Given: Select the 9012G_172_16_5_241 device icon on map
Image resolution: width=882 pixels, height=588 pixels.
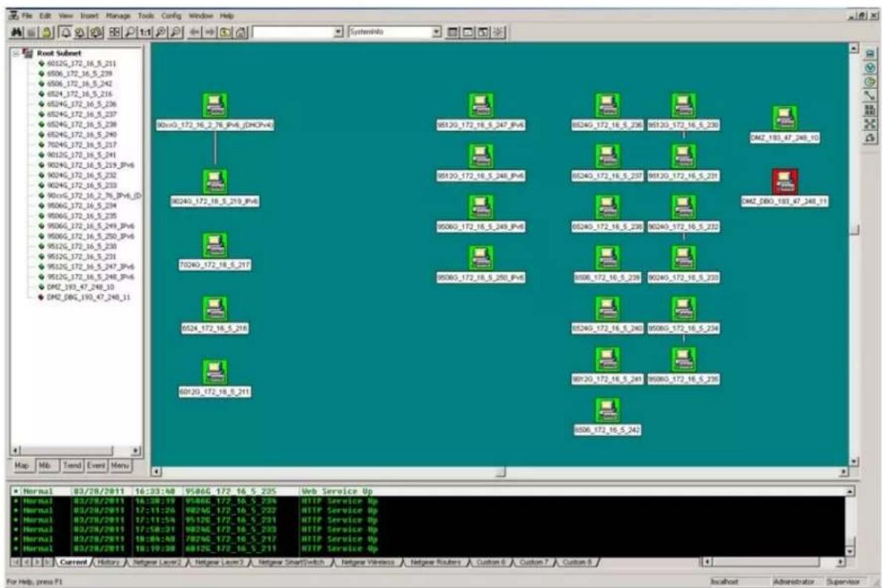Looking at the screenshot, I should [607, 359].
